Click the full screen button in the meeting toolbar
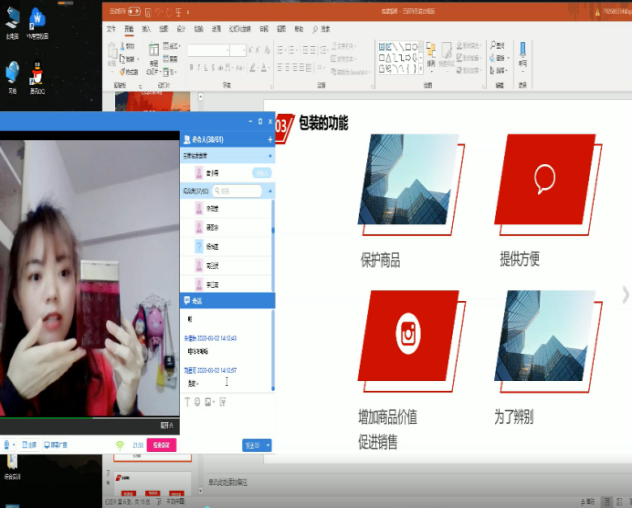 coord(29,445)
